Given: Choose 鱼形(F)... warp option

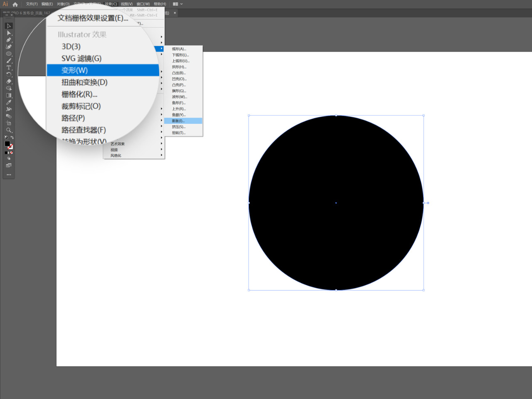Looking at the screenshot, I should pos(183,103).
